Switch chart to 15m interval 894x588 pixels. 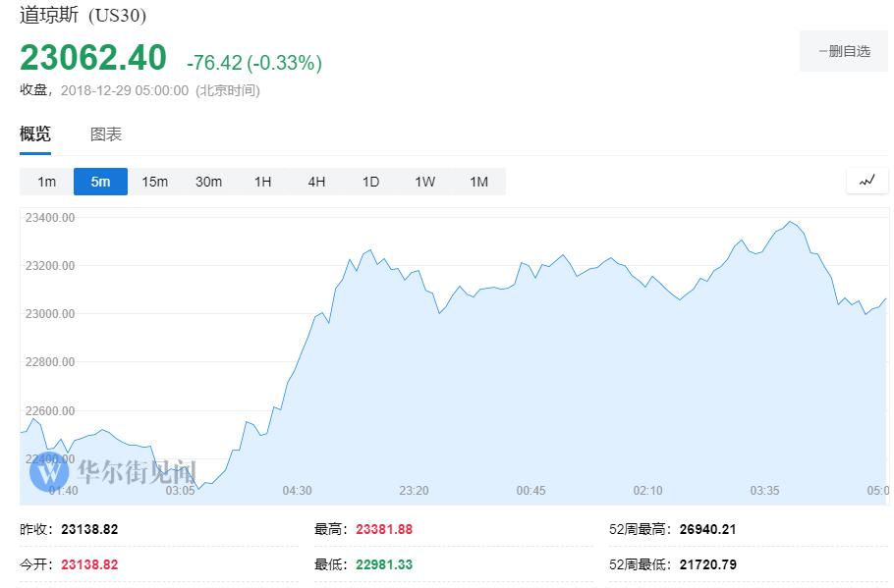pos(154,182)
